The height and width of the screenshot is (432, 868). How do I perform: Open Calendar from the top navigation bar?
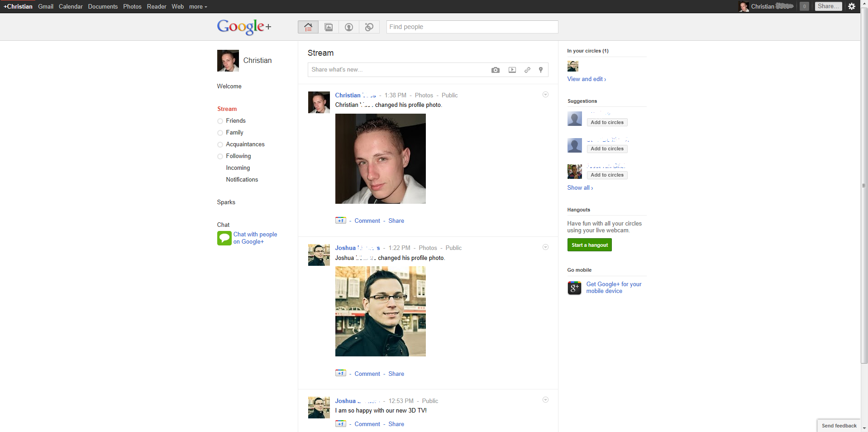[x=71, y=7]
